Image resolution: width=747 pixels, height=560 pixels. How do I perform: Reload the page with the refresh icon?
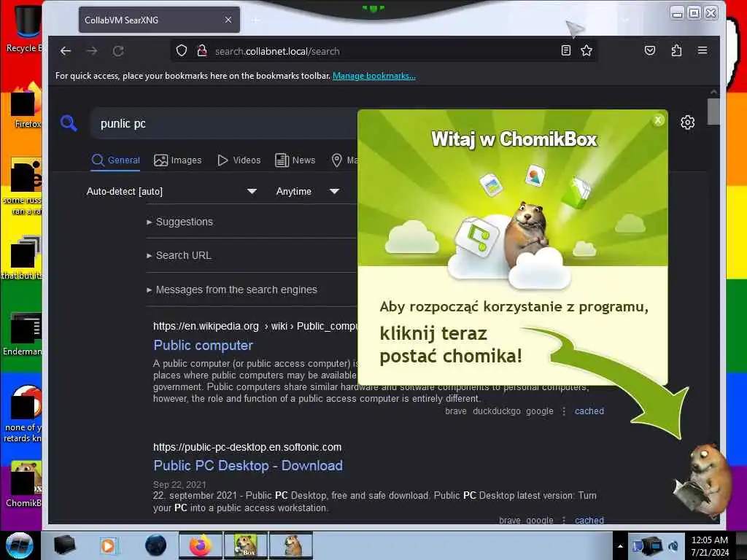coord(118,51)
